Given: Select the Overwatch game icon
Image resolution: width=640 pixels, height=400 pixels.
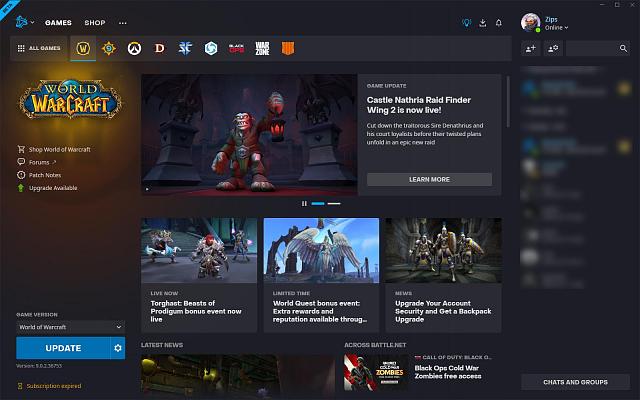Looking at the screenshot, I should (134, 48).
